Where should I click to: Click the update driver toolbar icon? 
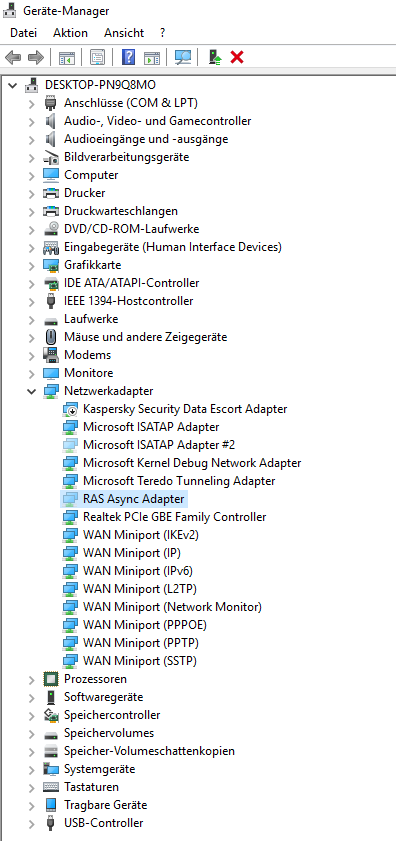coord(215,57)
